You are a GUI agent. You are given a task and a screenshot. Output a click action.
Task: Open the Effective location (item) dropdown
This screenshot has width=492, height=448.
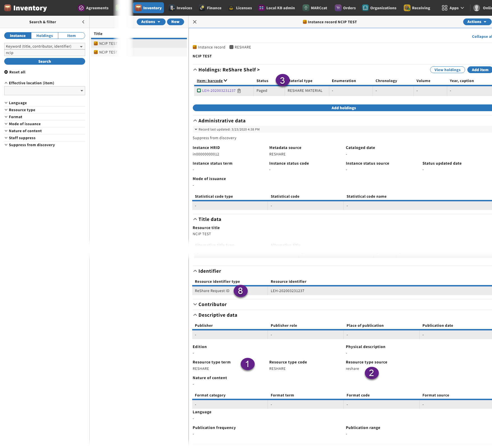pyautogui.click(x=45, y=91)
